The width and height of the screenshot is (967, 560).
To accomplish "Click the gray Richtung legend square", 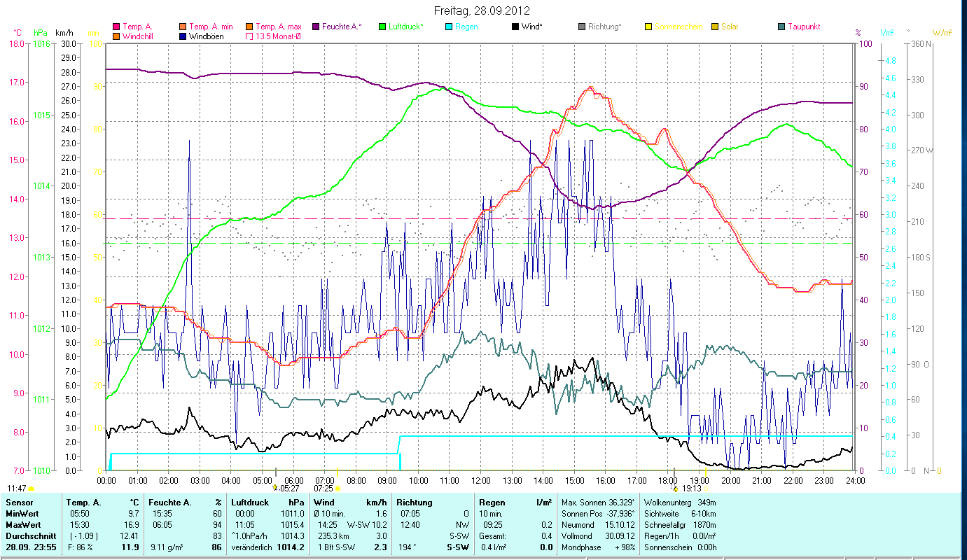I will (x=582, y=27).
